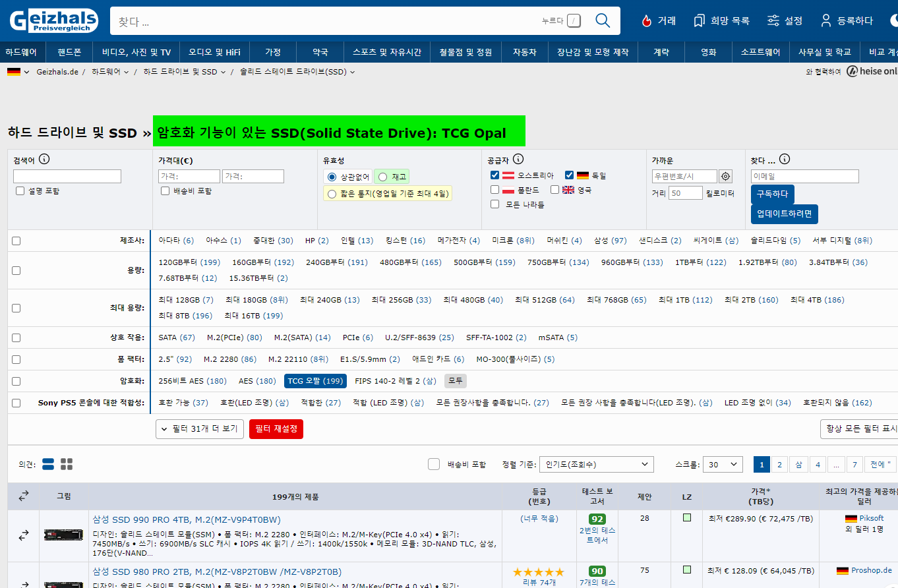Image resolution: width=898 pixels, height=588 pixels.
Task: Click the info icon next to 찾다 ...
Action: (x=785, y=160)
